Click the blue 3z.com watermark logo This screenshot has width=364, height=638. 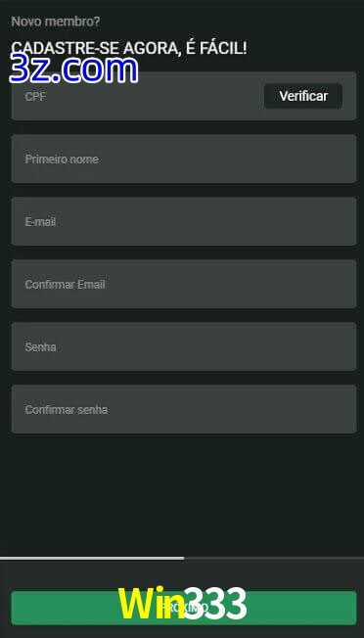[x=73, y=69]
